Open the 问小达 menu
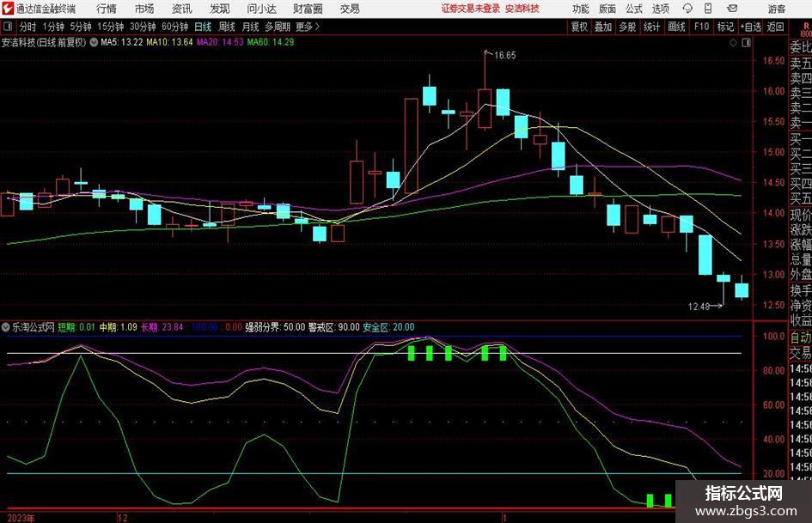 point(261,9)
